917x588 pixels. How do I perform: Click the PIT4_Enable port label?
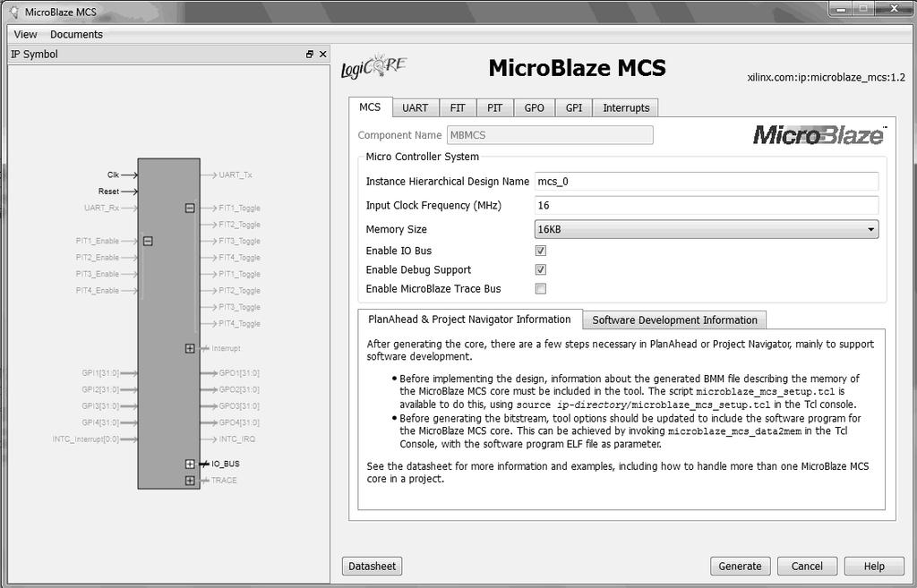click(98, 291)
